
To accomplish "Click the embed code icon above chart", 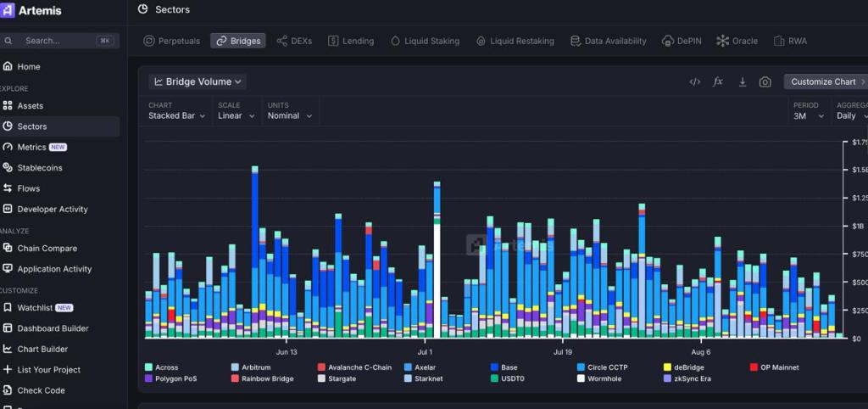I will tap(695, 81).
